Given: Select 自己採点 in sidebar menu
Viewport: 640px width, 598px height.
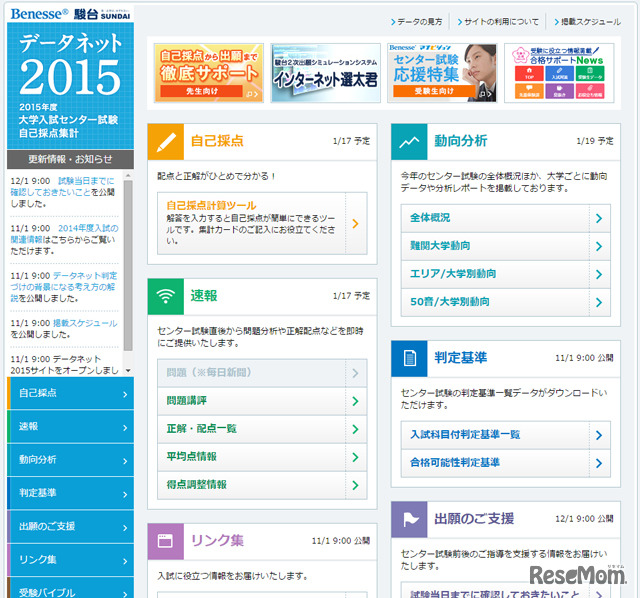Looking at the screenshot, I should click(70, 393).
